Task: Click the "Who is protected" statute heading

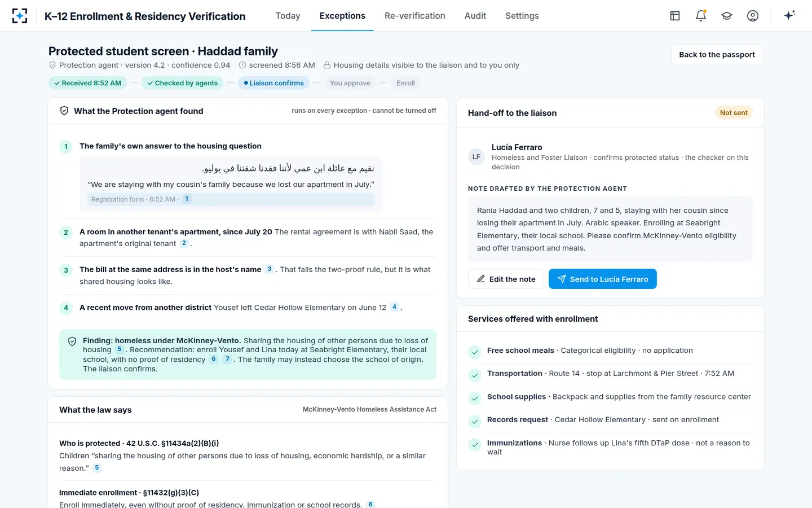Action: [x=139, y=443]
